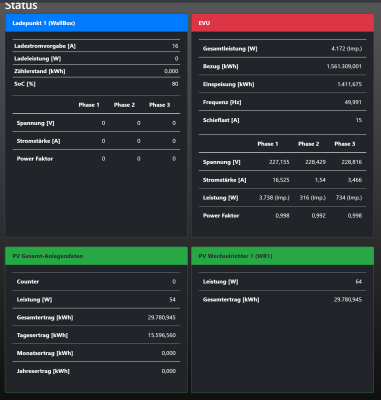The height and width of the screenshot is (400, 381).
Task: Click the Ladeleistung [W] value
Action: click(176, 59)
